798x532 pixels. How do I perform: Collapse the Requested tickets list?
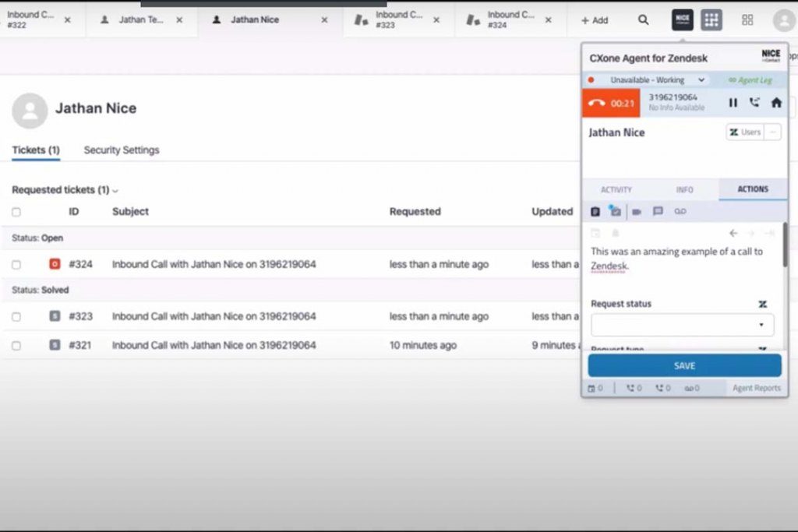point(115,189)
